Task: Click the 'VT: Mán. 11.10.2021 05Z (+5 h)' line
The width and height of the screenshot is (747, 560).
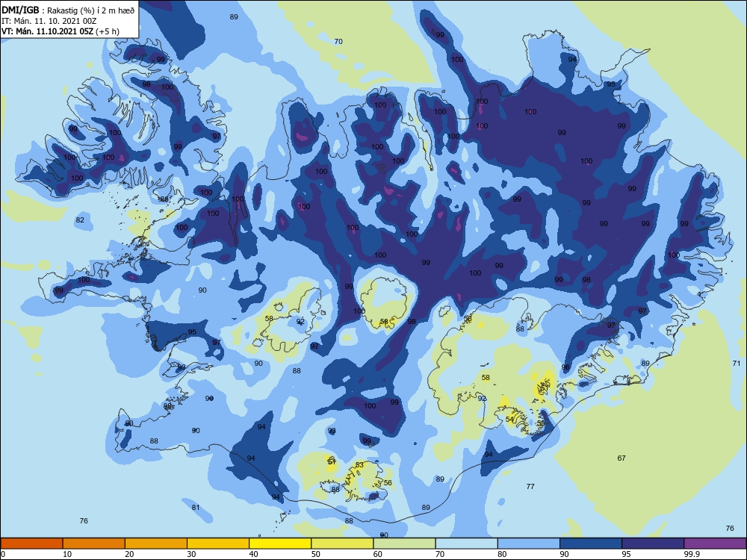Action: pos(61,31)
